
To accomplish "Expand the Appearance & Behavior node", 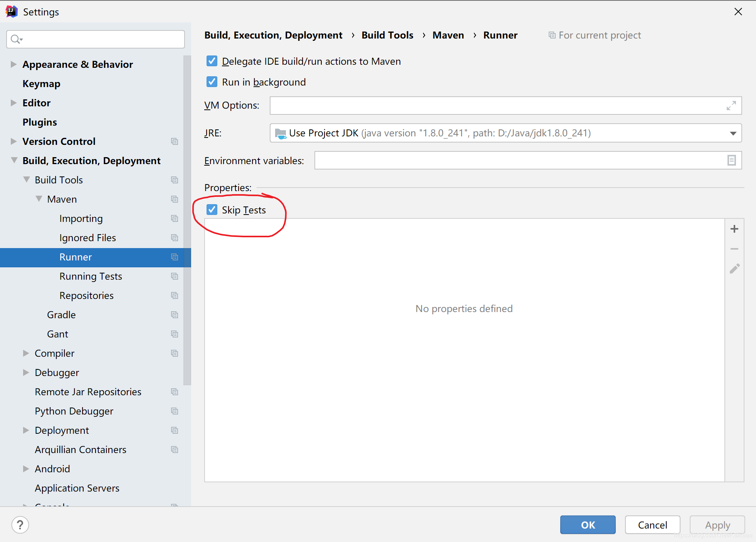I will click(13, 64).
